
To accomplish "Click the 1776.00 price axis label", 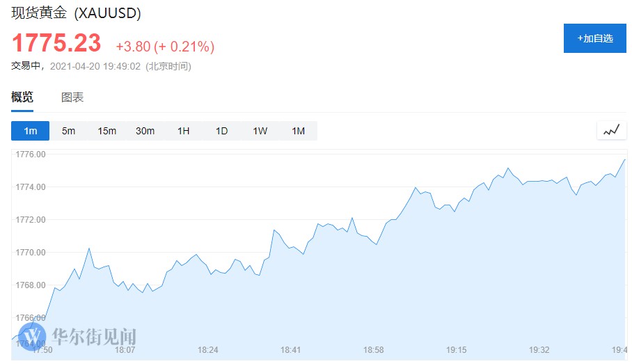I will point(30,155).
